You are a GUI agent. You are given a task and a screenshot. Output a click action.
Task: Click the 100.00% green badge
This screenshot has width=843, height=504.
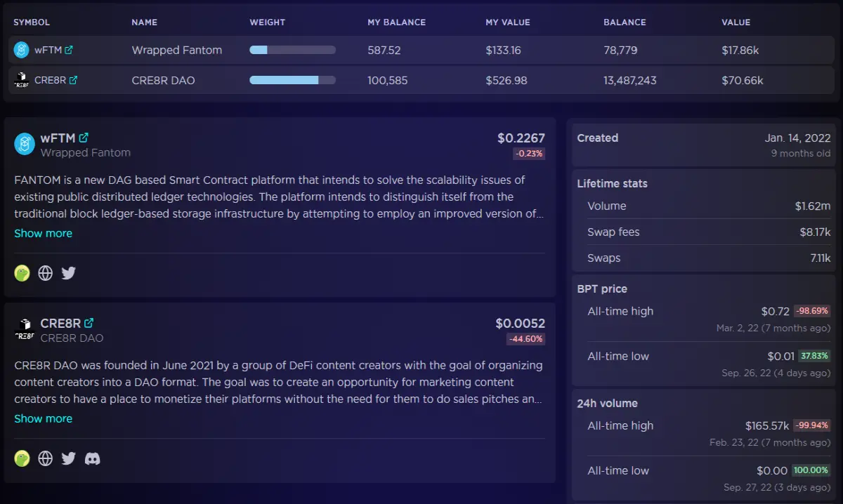pyautogui.click(x=811, y=470)
